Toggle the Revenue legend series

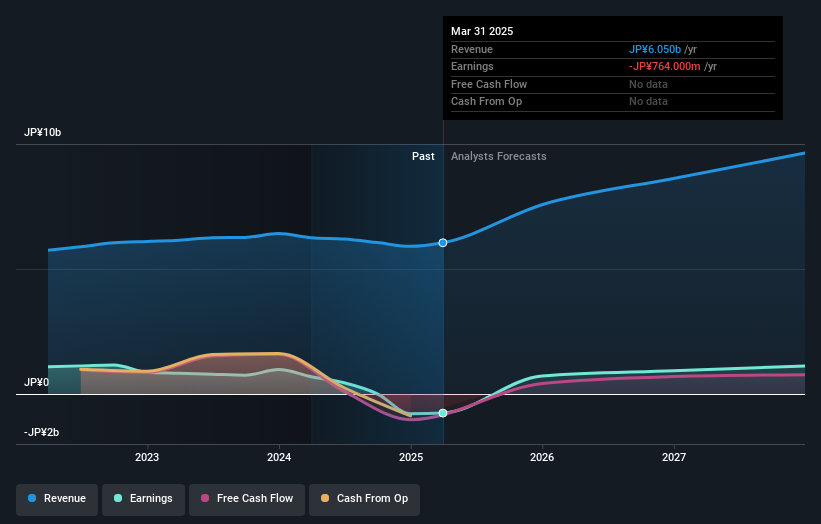tap(57, 499)
